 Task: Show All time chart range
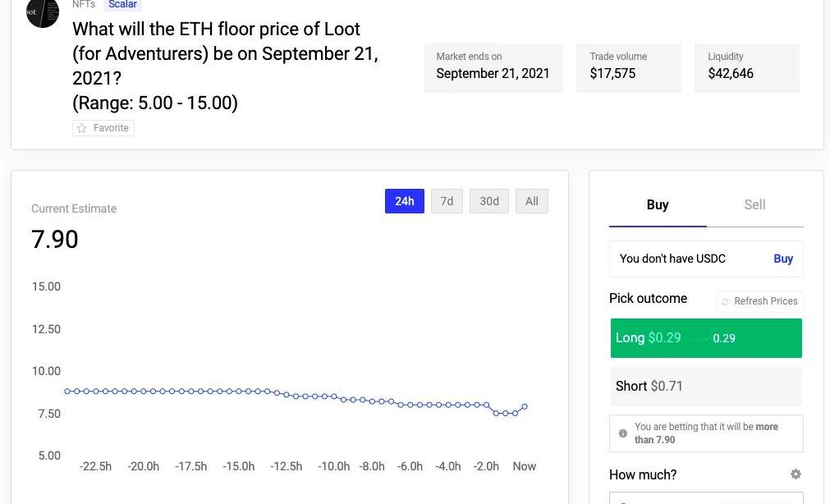click(531, 201)
